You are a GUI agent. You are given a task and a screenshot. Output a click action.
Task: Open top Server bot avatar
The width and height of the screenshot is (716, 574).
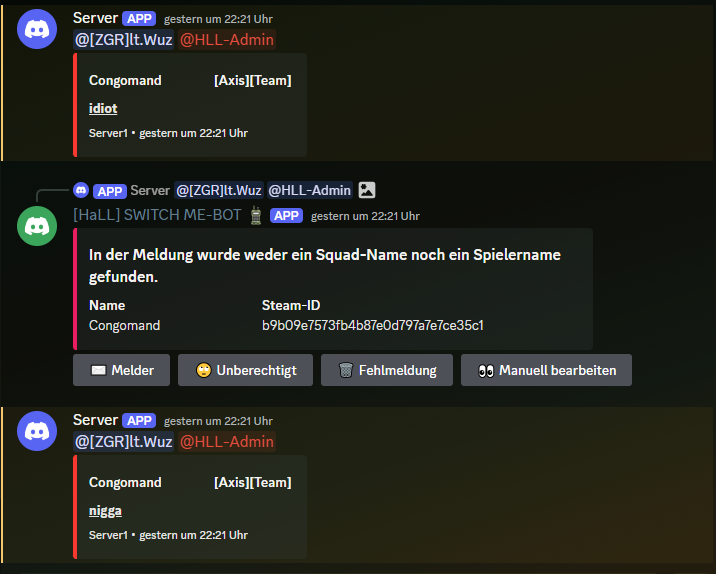37,29
